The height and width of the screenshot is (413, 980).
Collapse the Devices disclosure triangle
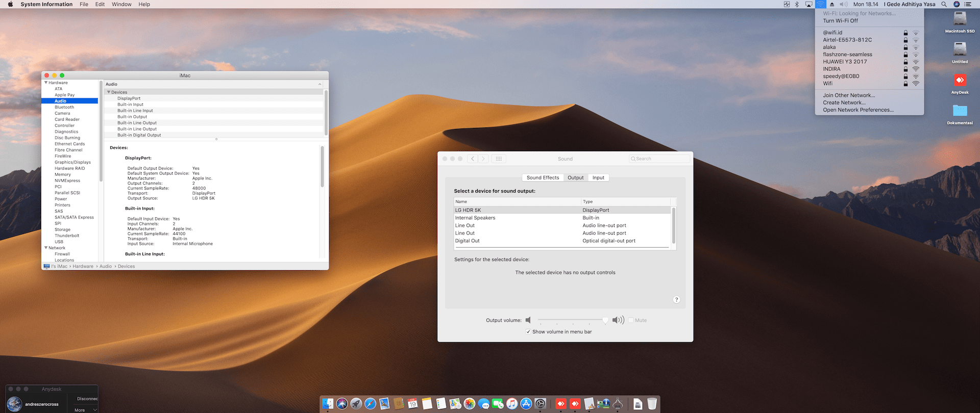[109, 92]
